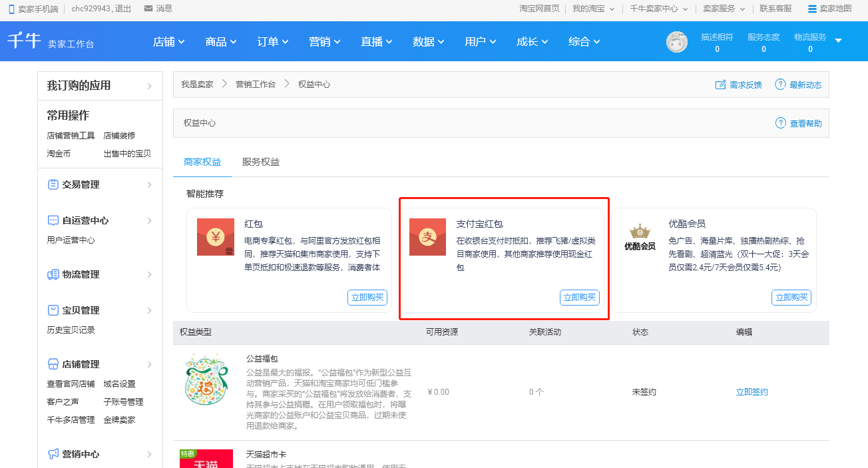
Task: Expand the 我订购的应用 chevron
Action: [x=150, y=86]
